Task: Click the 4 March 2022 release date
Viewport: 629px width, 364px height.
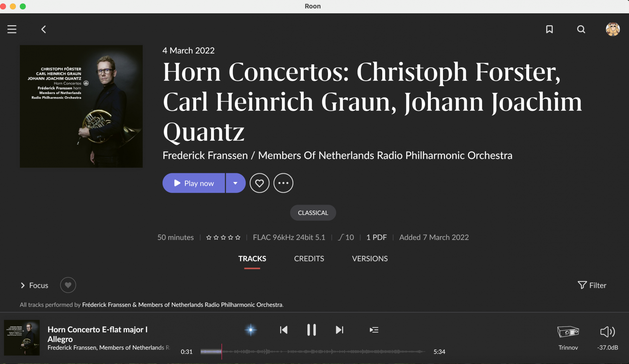Action: click(188, 51)
